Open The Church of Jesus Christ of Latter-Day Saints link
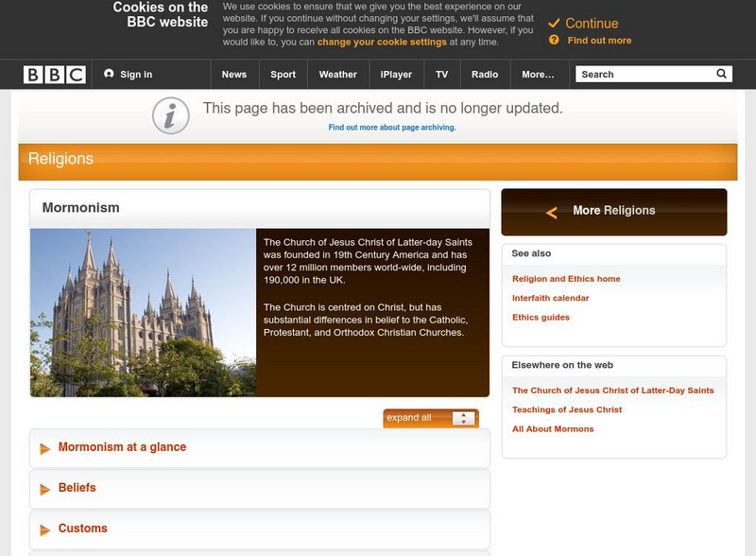Image resolution: width=756 pixels, height=556 pixels. (612, 391)
